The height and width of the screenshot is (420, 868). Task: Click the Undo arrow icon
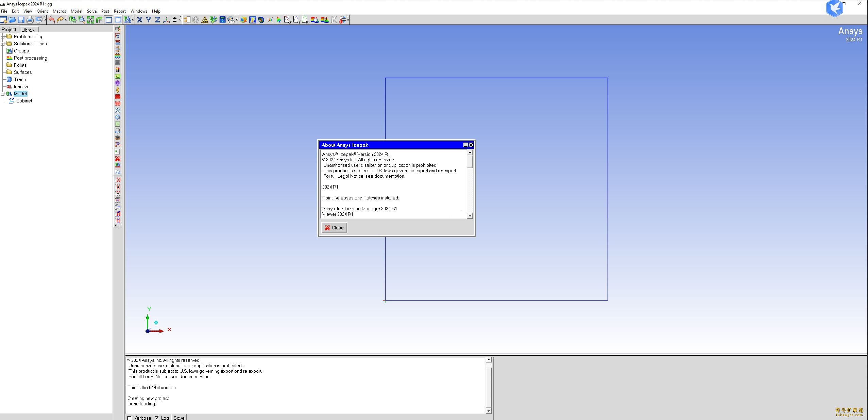pyautogui.click(x=51, y=20)
